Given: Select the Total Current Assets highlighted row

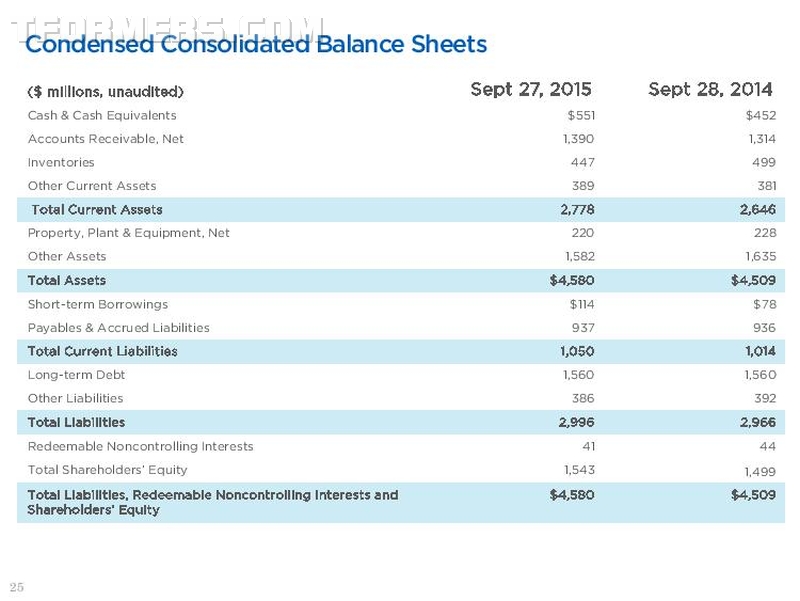Looking at the screenshot, I should (x=401, y=210).
